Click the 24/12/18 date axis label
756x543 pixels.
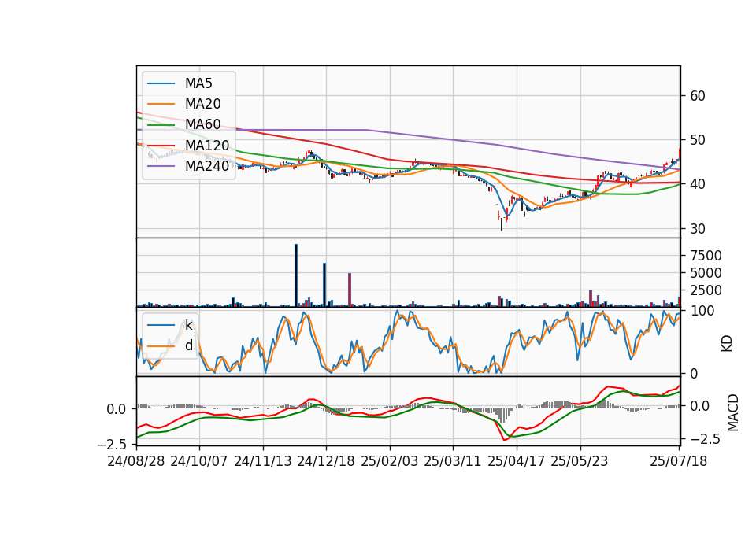point(325,461)
